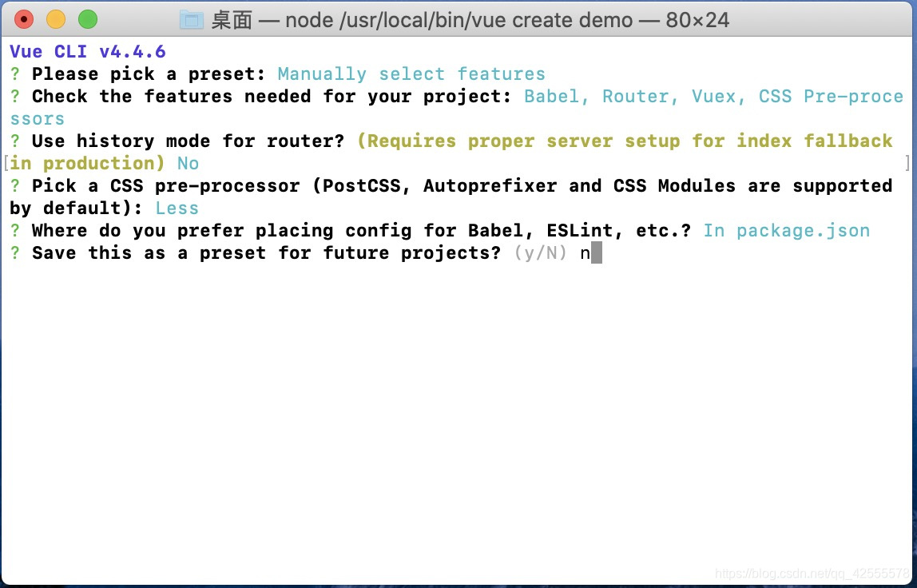
Task: Click the wrapped 'ssors' text line
Action: 37,119
